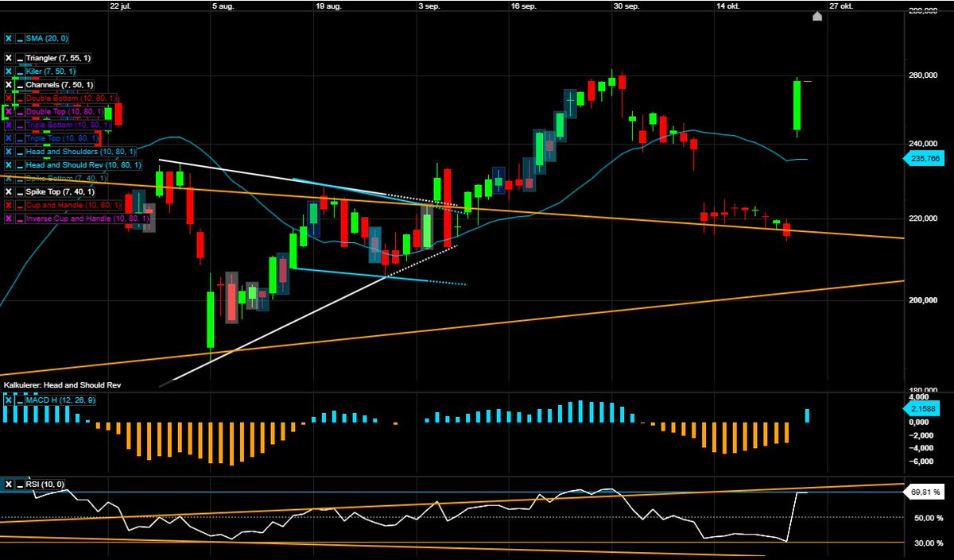Remove the Kiler (7, 50, 1) indicator with X
Viewport: 954px width, 560px height.
pos(9,71)
